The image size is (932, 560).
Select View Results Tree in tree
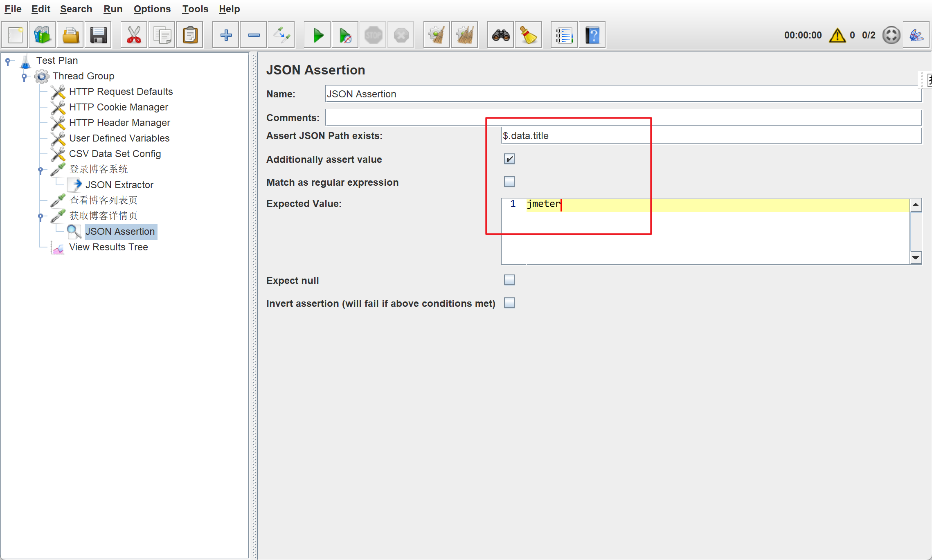108,247
